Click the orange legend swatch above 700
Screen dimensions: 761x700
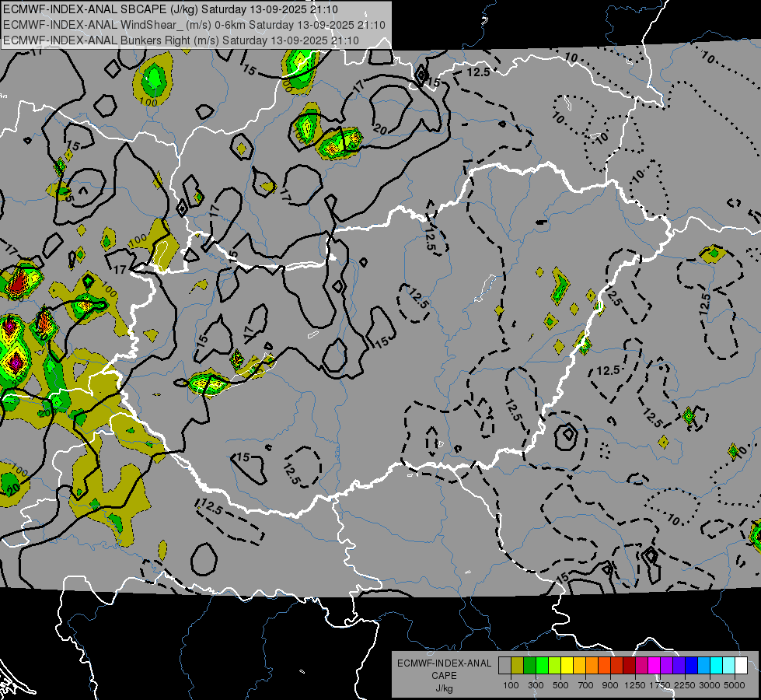[x=592, y=665]
